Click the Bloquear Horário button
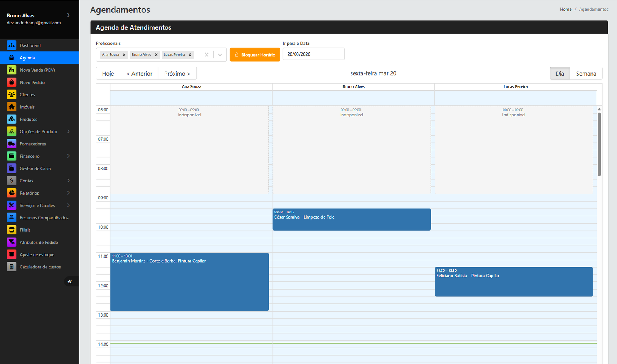 pyautogui.click(x=255, y=55)
